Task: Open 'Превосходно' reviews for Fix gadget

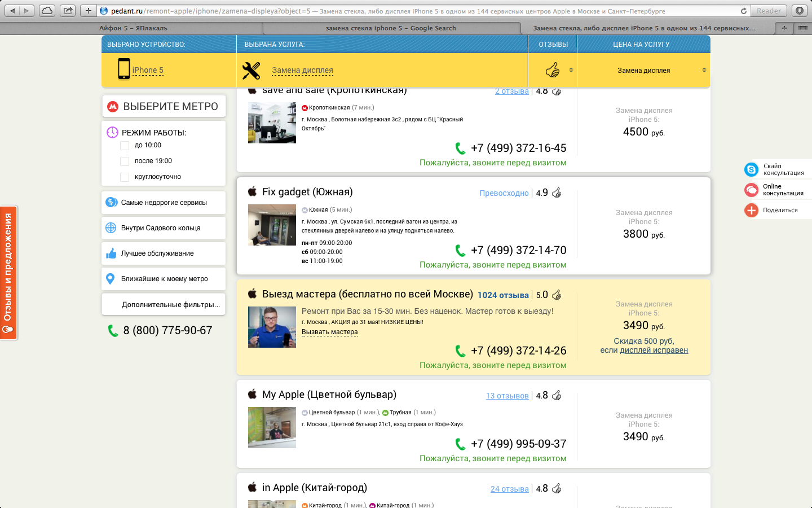Action: tap(504, 193)
